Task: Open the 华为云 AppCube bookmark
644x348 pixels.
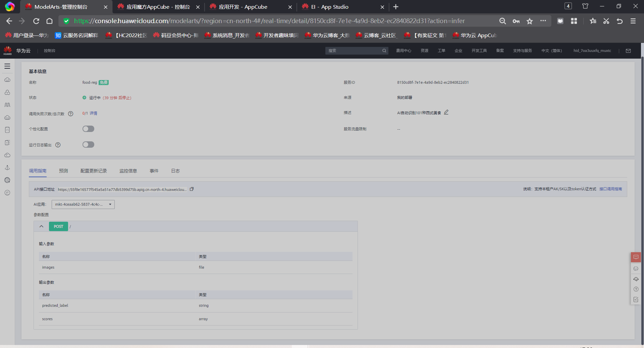Action: coord(475,36)
